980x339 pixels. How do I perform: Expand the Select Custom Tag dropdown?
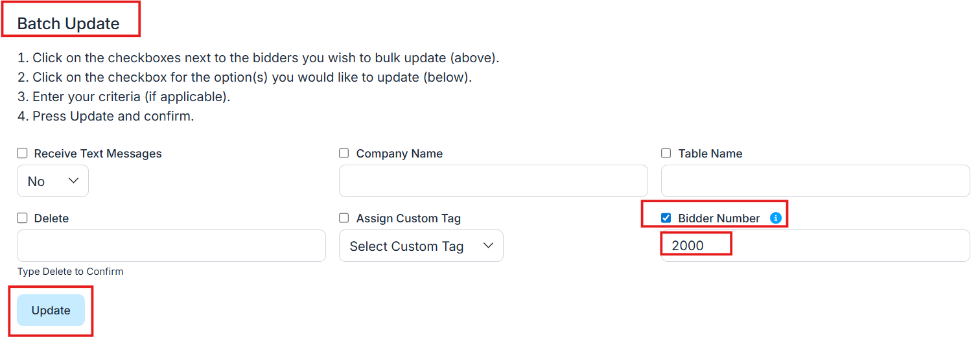[421, 246]
